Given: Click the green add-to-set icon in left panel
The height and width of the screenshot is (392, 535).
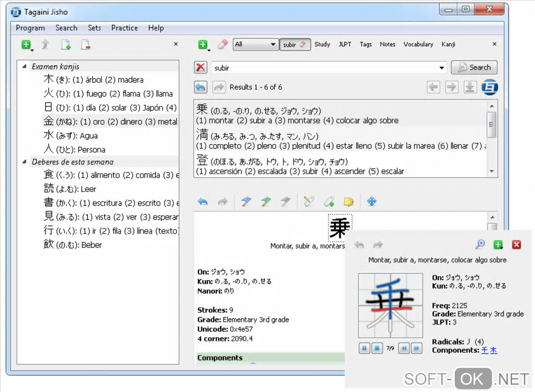Looking at the screenshot, I should [26, 45].
